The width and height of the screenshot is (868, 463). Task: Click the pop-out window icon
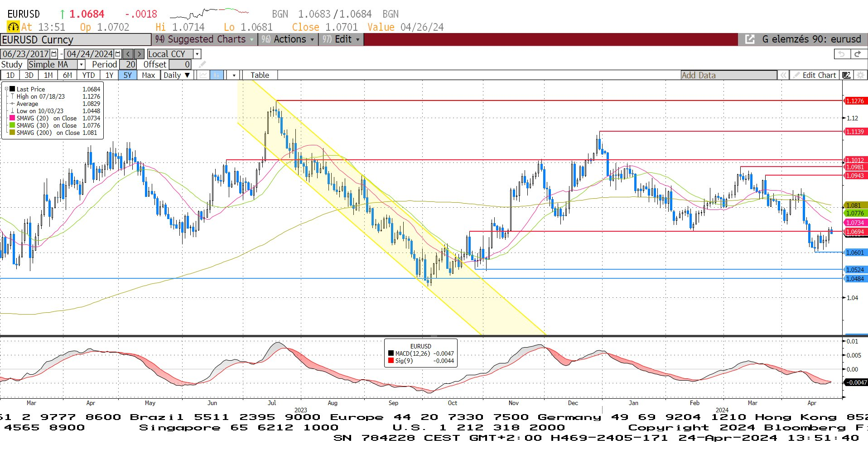pos(750,39)
